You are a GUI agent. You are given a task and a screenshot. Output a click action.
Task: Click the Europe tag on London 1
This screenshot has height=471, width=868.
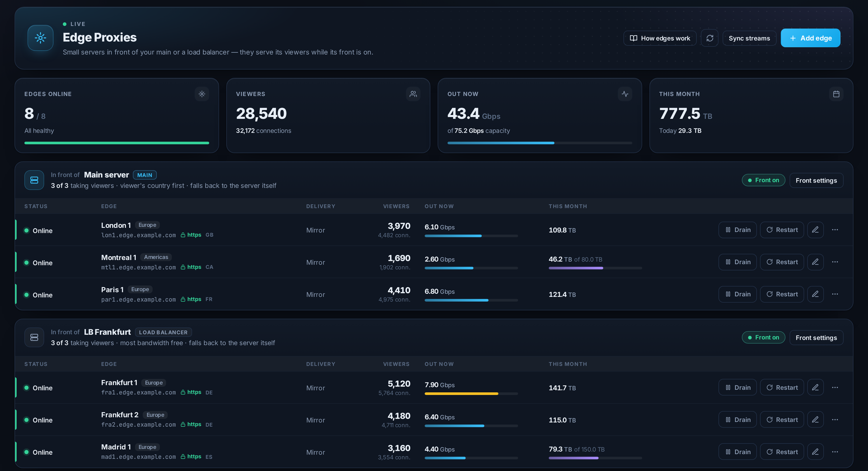[147, 225]
